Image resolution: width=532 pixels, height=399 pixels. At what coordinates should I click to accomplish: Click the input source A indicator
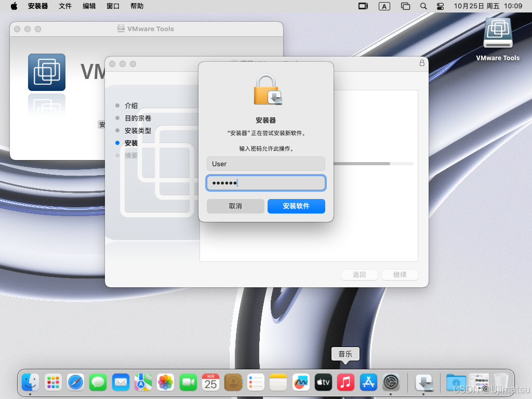(x=384, y=6)
